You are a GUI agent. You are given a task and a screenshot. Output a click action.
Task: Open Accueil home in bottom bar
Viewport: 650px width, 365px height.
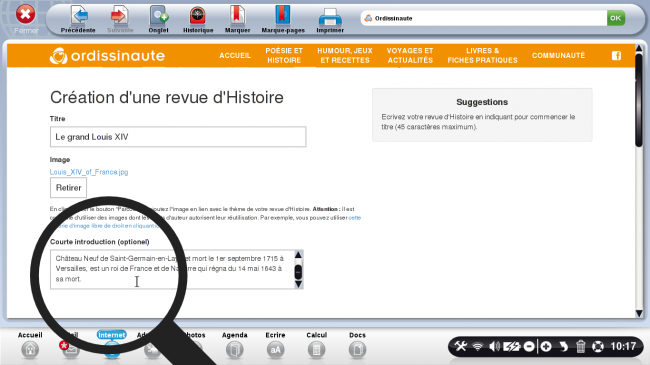click(x=30, y=345)
